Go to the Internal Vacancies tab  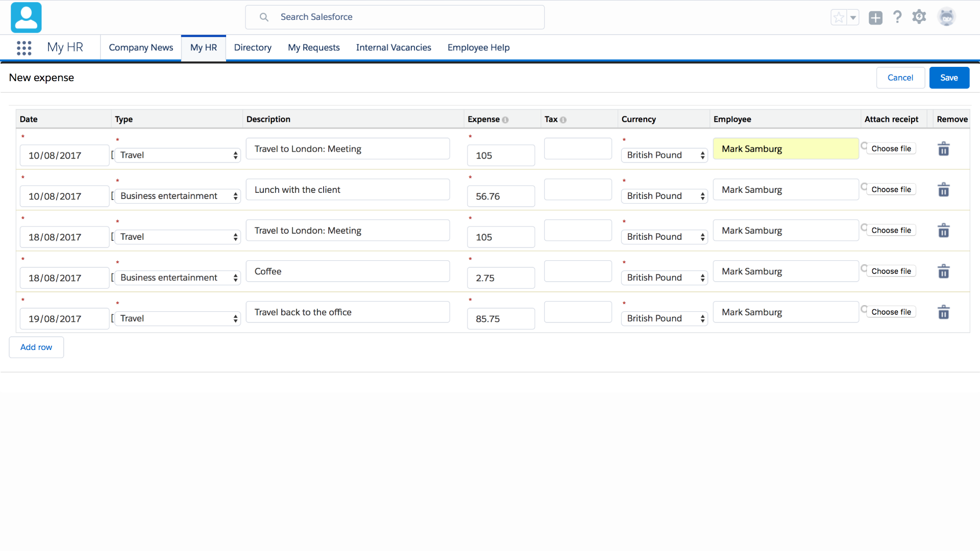[x=394, y=47]
